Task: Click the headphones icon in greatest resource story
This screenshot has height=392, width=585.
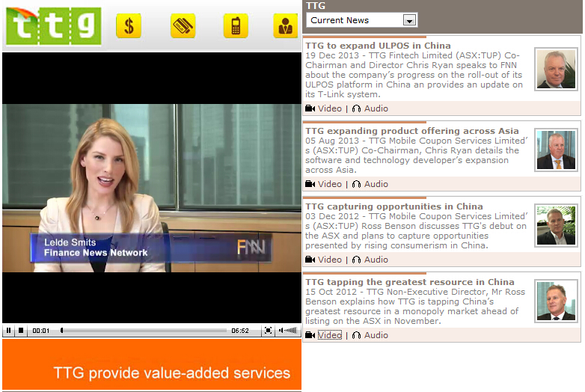Action: click(x=356, y=335)
